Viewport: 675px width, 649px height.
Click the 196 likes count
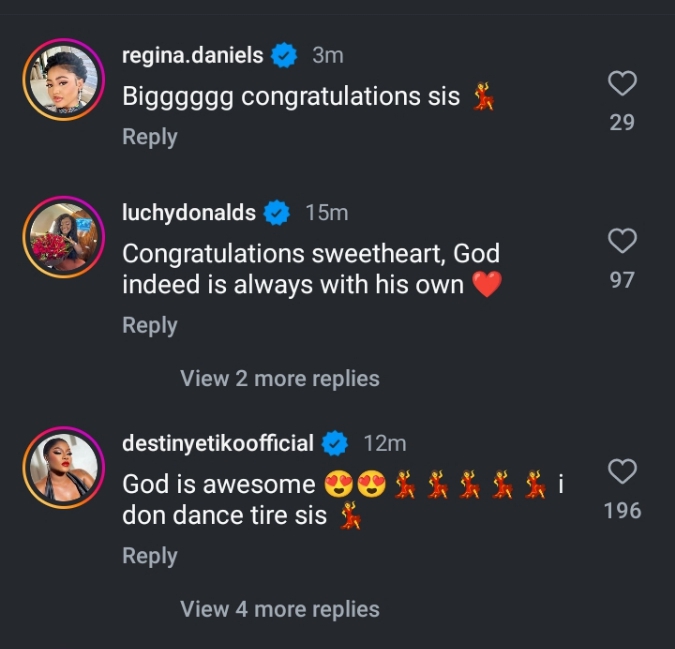point(622,511)
